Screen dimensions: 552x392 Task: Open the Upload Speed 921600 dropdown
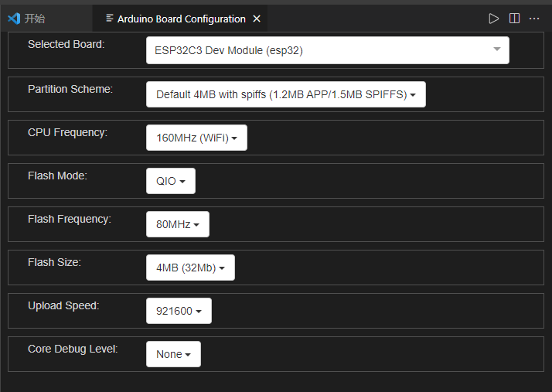tap(179, 311)
